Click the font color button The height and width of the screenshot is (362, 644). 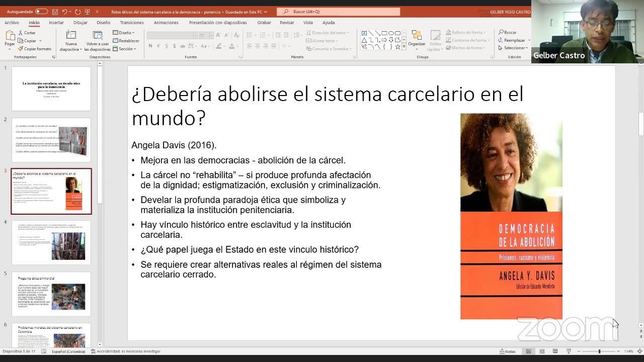coord(231,46)
